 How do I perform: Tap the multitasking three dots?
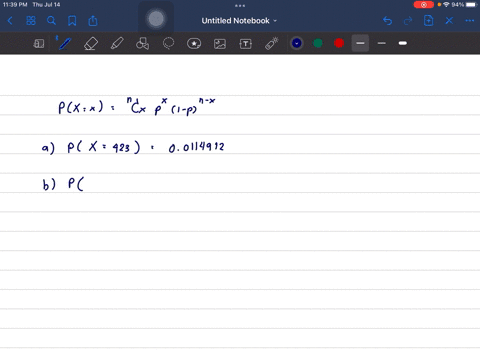(x=240, y=6)
